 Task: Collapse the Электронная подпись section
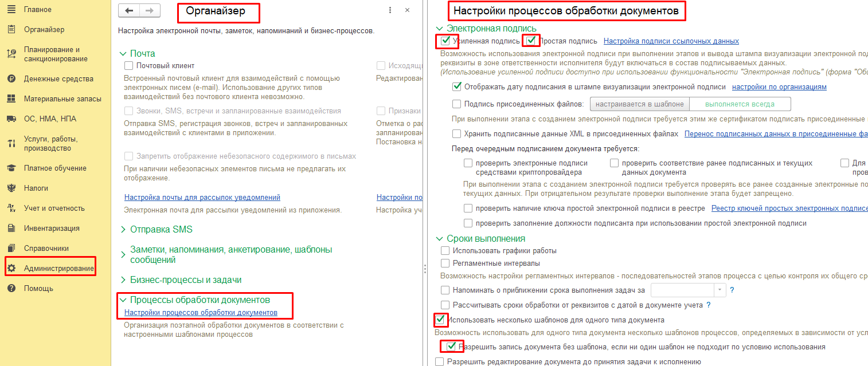point(486,28)
